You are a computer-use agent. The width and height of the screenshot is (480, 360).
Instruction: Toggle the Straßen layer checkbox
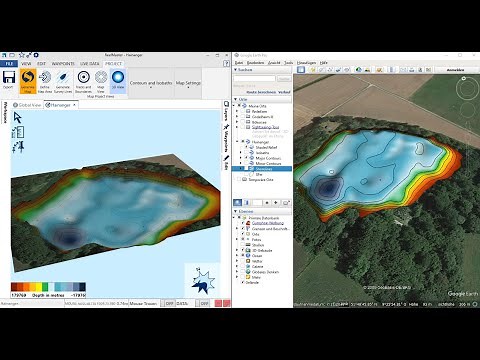[x=243, y=245]
